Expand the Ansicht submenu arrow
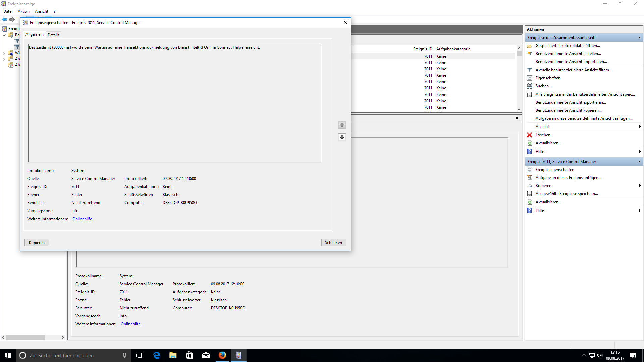The image size is (644, 362). (640, 127)
